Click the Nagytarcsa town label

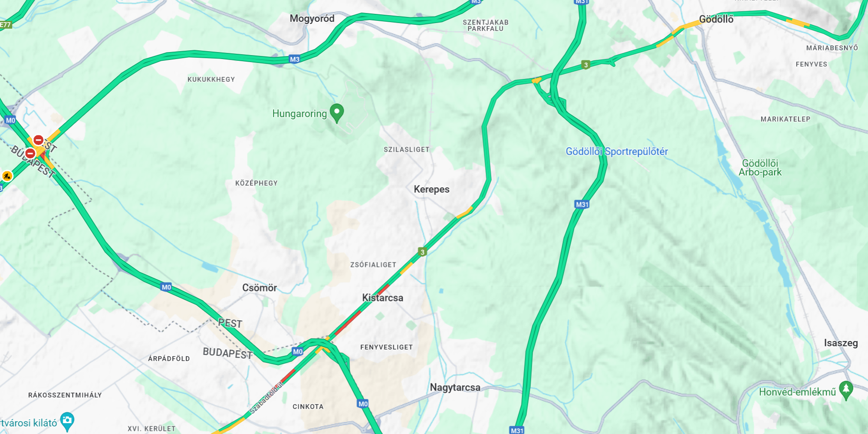455,388
